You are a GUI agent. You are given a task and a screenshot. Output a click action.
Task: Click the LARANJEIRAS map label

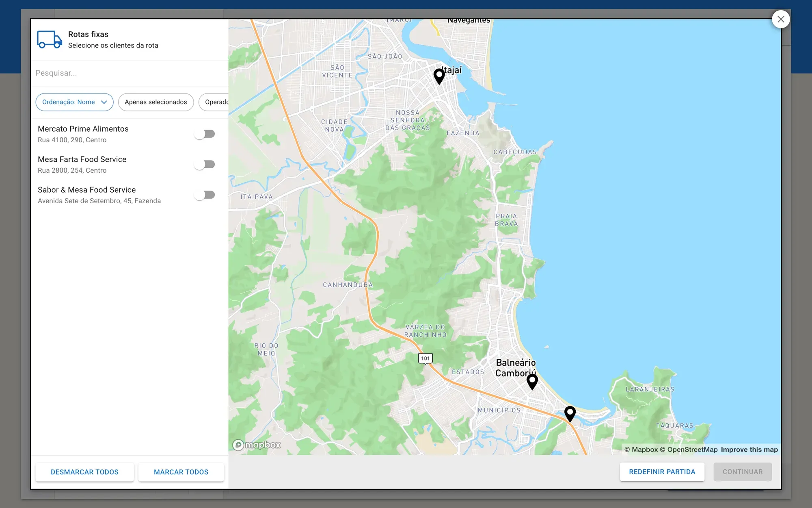tap(650, 389)
